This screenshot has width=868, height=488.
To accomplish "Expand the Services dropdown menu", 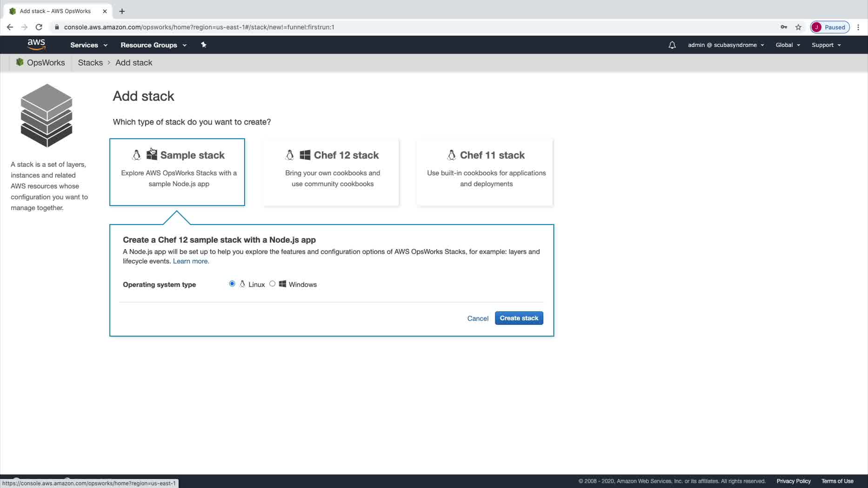I will pos(89,45).
